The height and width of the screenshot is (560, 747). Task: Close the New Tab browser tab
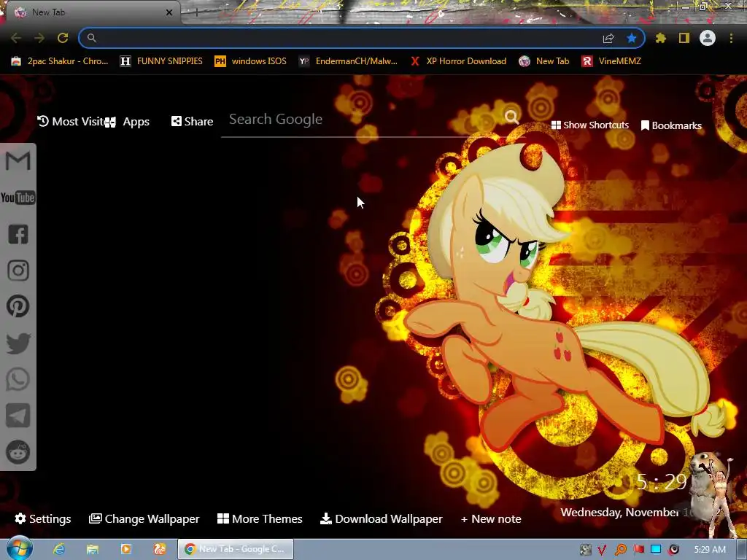[x=169, y=12]
